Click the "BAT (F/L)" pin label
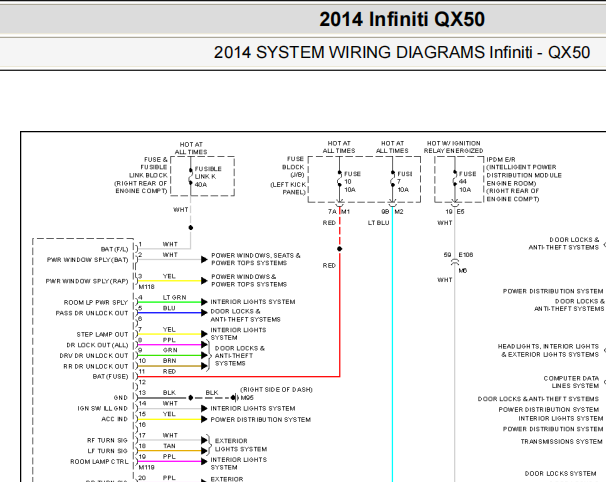The image size is (606, 482). 114,249
